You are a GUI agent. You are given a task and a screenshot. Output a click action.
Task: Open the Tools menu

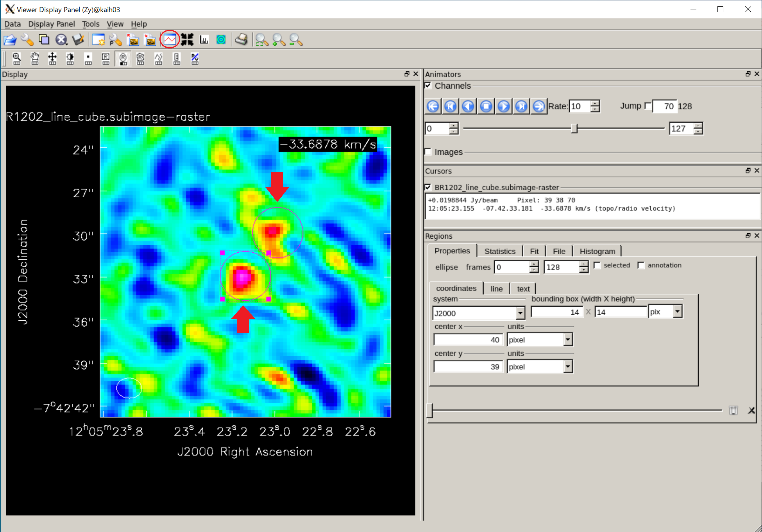point(91,24)
